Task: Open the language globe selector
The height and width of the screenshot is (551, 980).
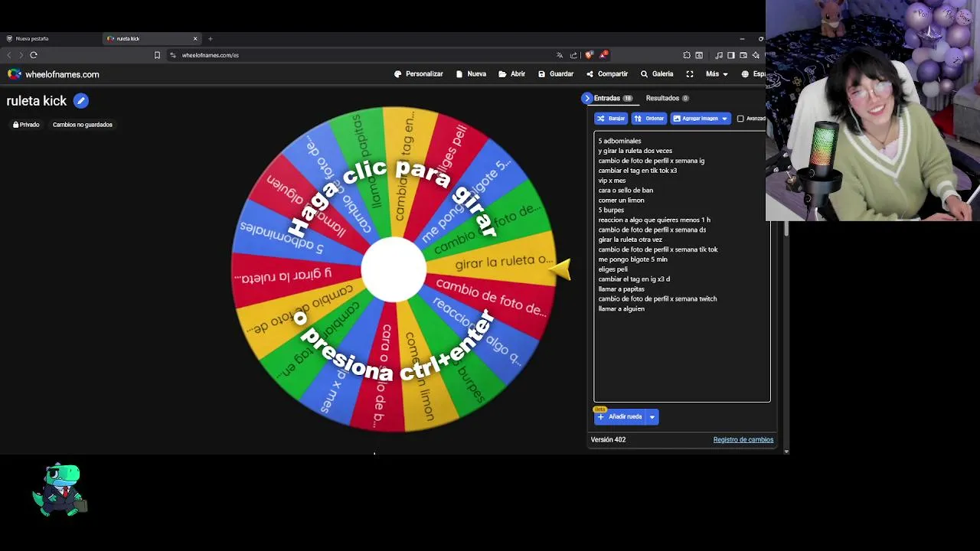Action: click(x=753, y=74)
